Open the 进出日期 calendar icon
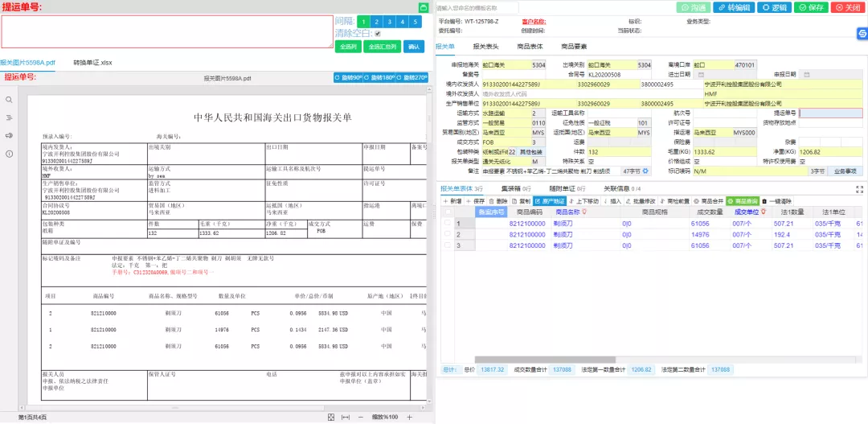The image size is (868, 424). 702,74
